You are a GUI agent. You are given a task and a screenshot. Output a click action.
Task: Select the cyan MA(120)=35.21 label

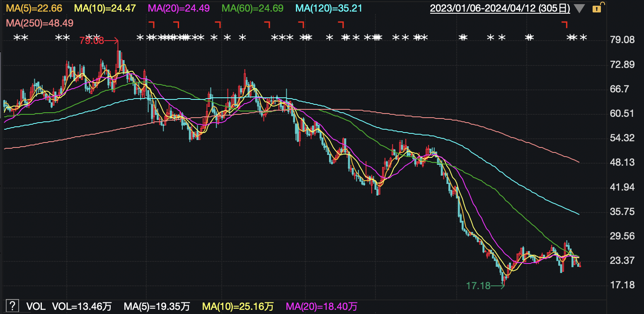point(329,8)
